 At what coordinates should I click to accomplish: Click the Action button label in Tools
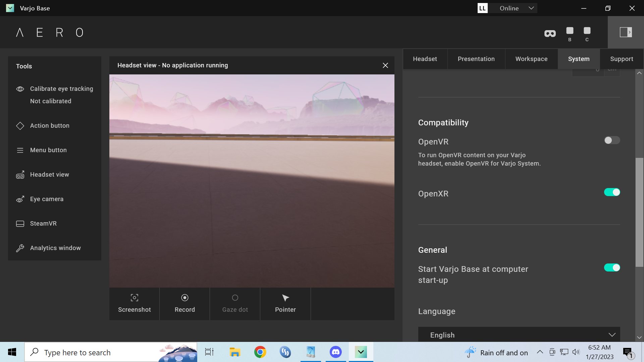pos(50,126)
